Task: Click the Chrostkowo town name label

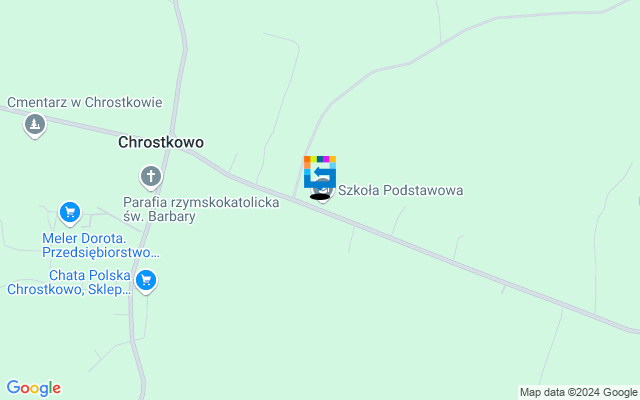Action: point(161,142)
